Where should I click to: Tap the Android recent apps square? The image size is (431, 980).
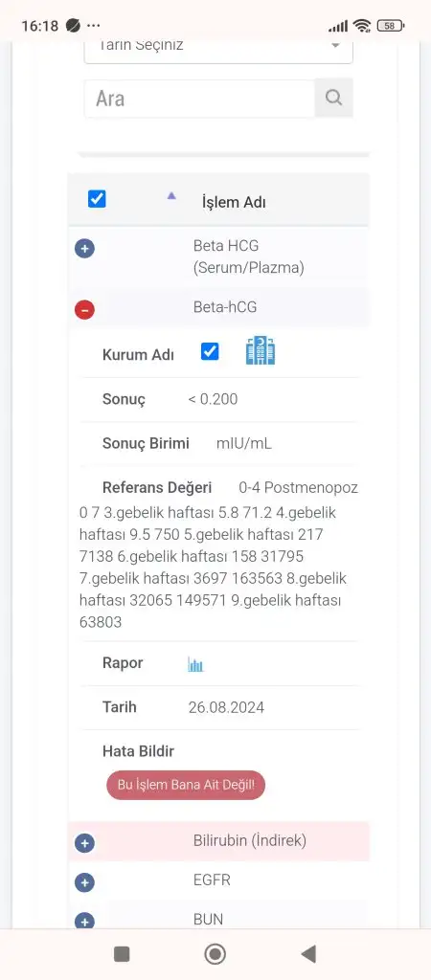(122, 954)
